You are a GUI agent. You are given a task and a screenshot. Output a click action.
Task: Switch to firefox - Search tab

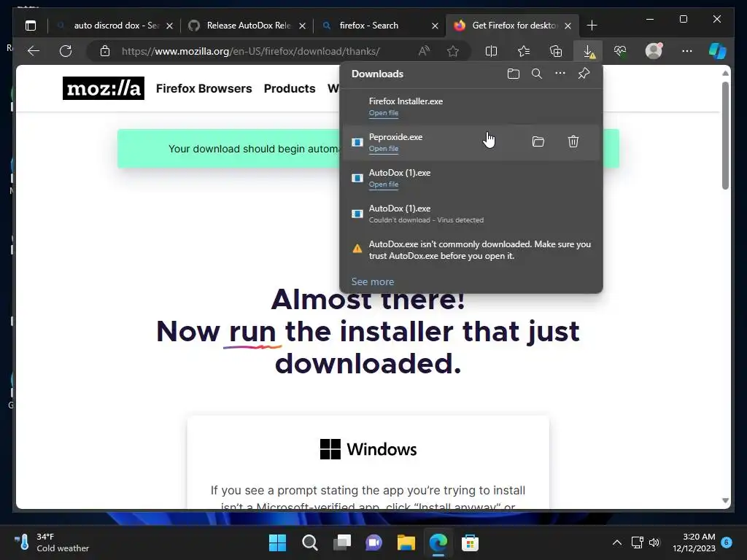[379, 26]
